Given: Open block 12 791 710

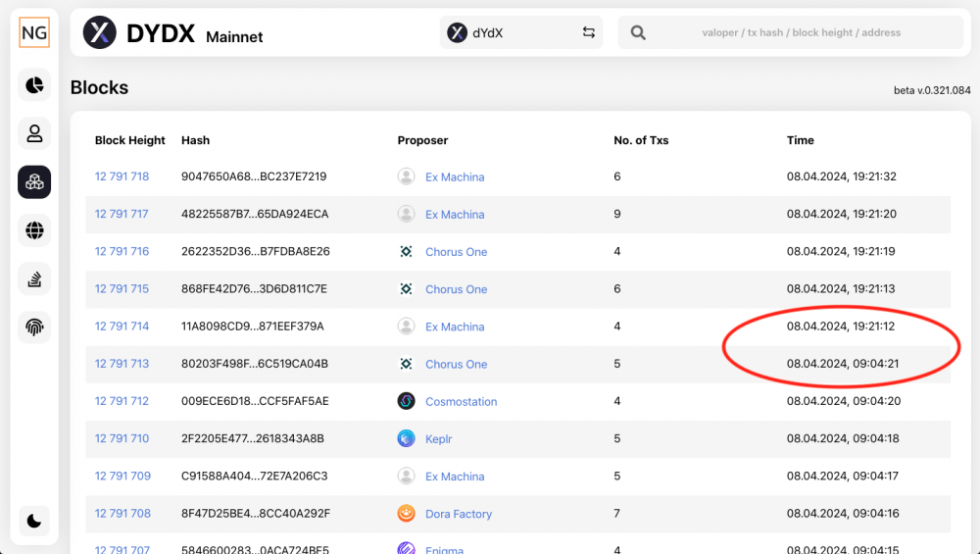Looking at the screenshot, I should coord(122,438).
